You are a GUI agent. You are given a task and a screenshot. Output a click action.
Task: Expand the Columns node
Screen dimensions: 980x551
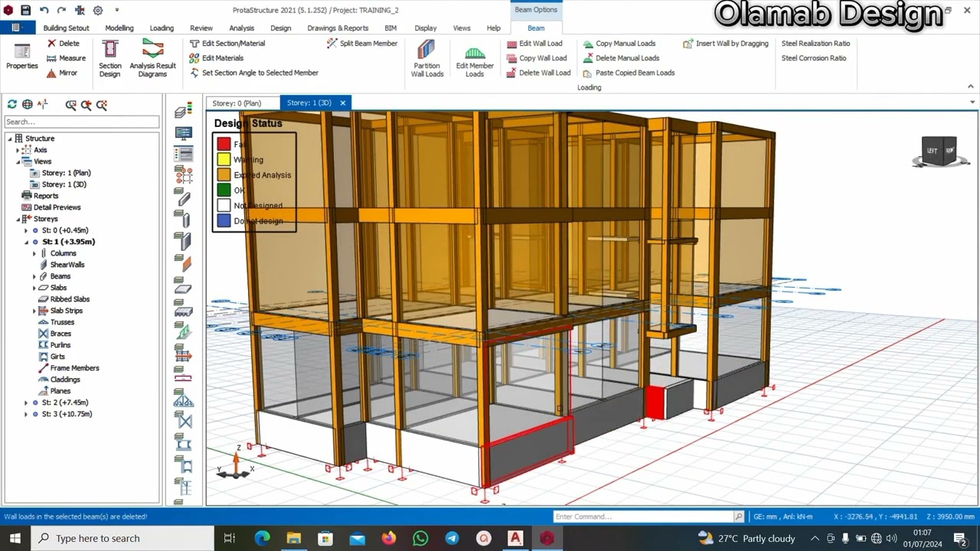tap(34, 253)
